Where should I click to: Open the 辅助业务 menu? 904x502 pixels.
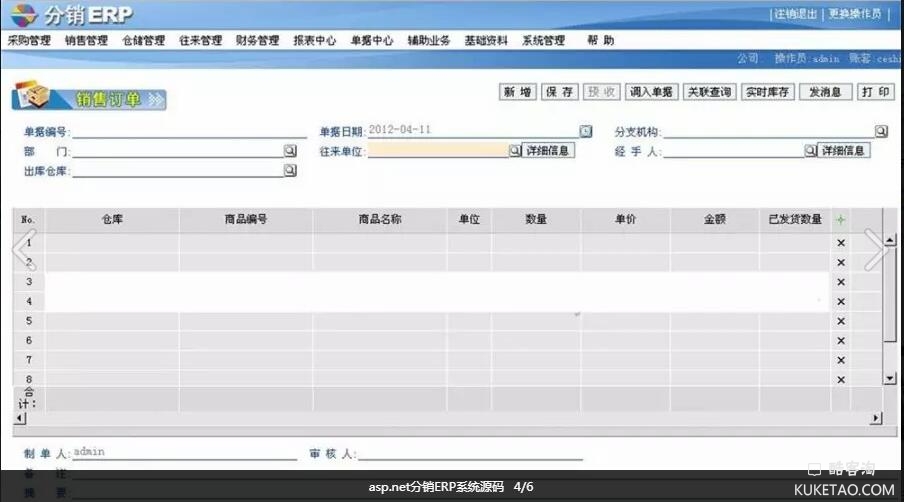[x=429, y=40]
